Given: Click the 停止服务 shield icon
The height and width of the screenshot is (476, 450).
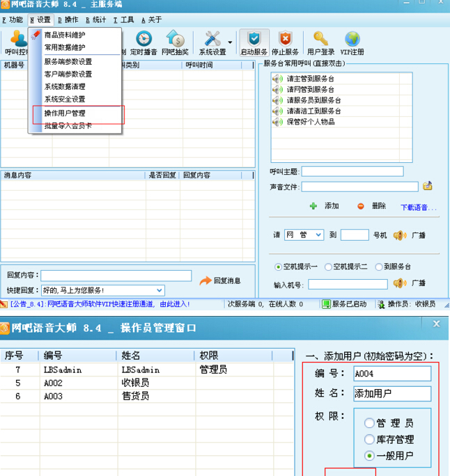Looking at the screenshot, I should coord(285,38).
